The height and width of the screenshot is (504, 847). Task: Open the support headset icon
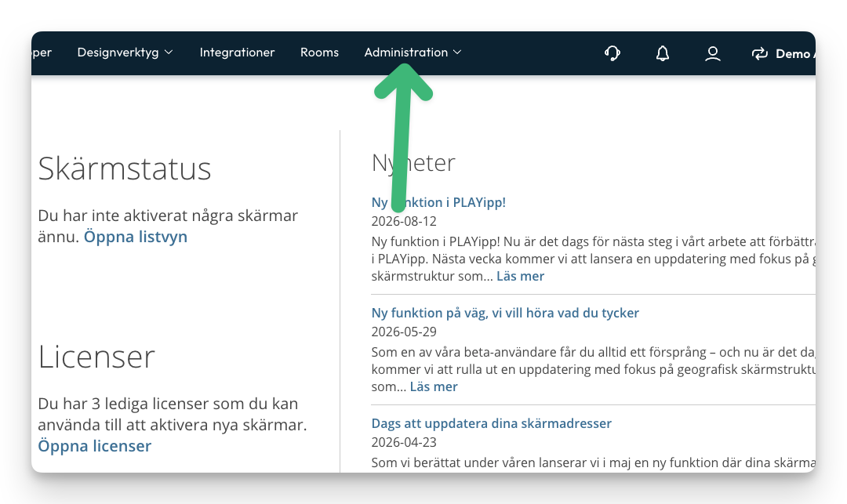(x=612, y=53)
